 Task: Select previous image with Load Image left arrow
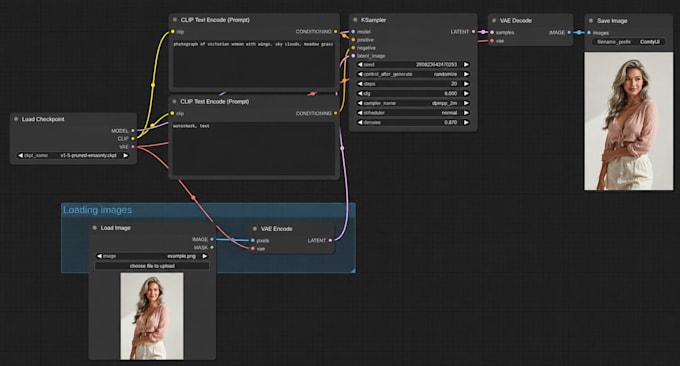coord(99,256)
